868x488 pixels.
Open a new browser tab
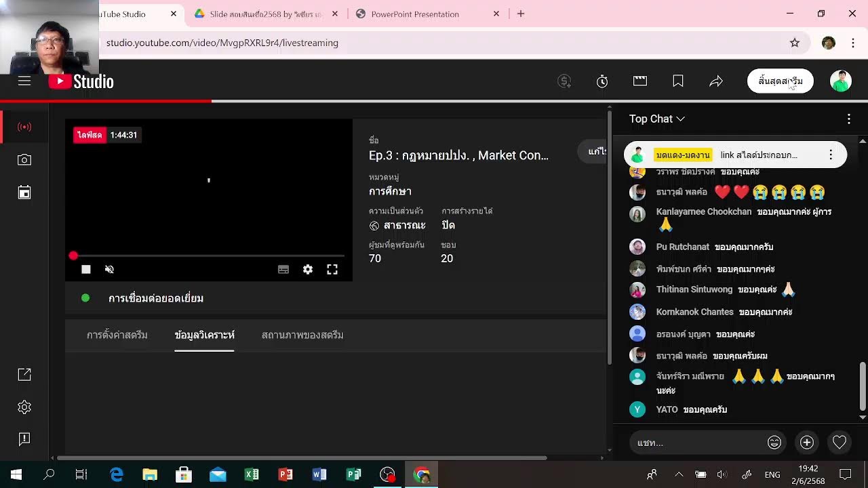click(521, 14)
